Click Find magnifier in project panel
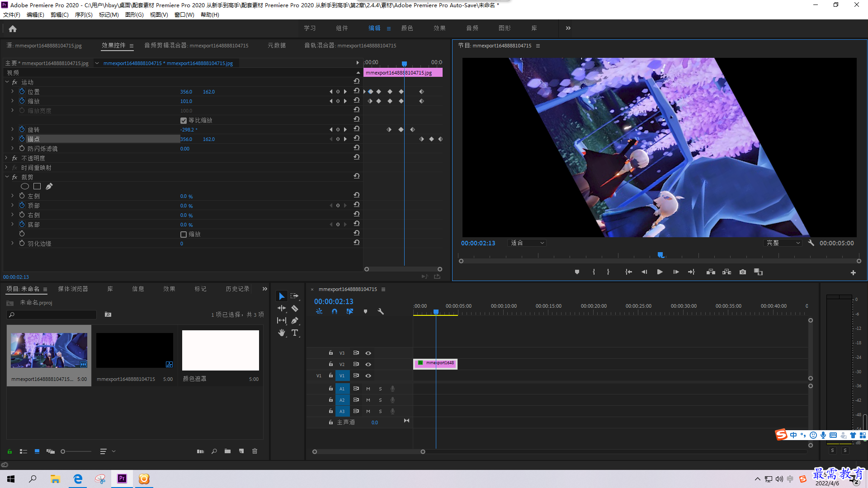868x488 pixels. (214, 451)
